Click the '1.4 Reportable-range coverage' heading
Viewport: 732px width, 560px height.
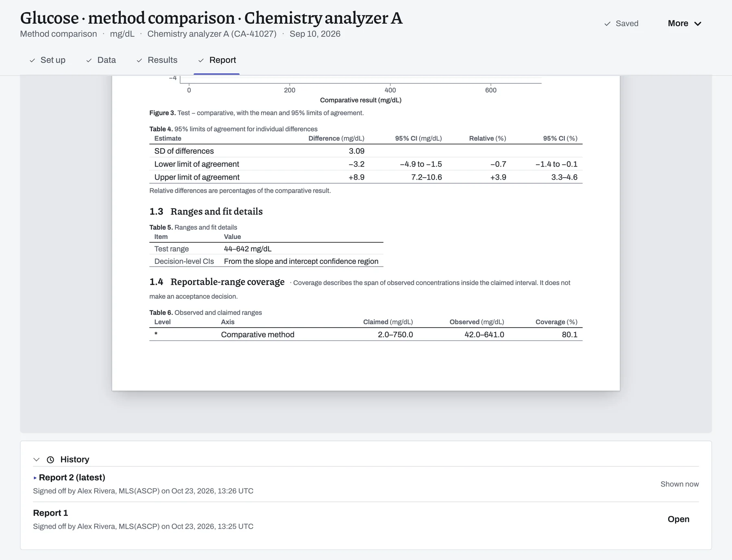[x=217, y=282]
